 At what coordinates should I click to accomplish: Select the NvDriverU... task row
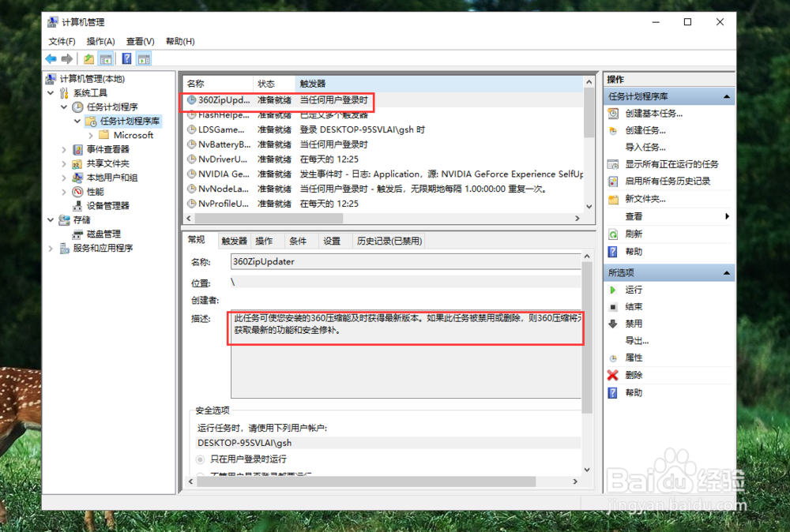tap(383, 159)
